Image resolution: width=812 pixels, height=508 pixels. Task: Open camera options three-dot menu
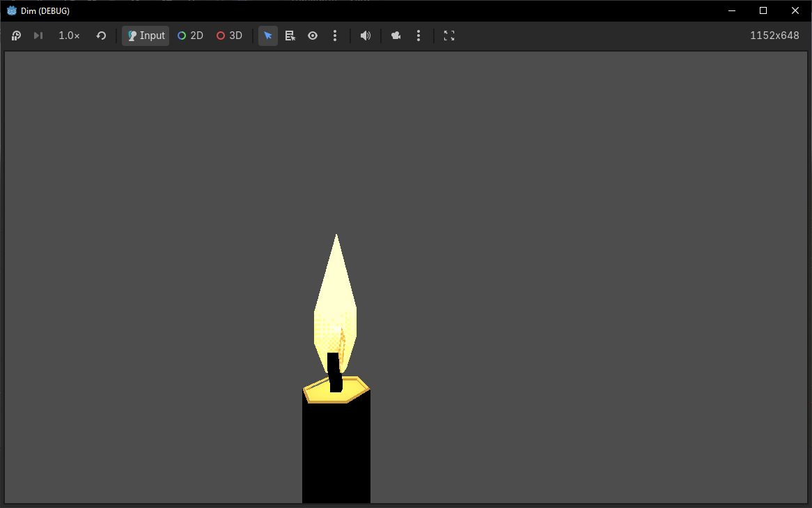point(419,36)
